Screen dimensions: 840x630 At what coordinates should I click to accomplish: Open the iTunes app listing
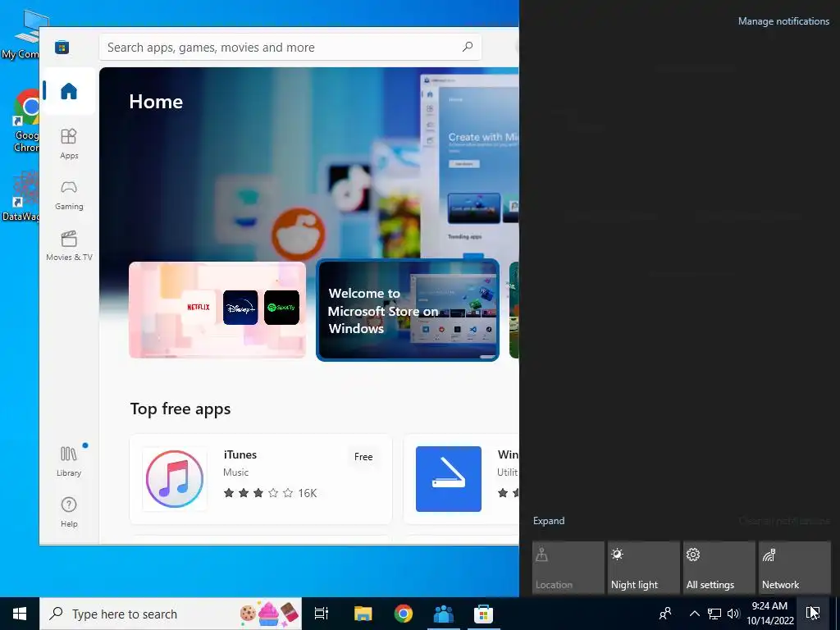(x=261, y=479)
